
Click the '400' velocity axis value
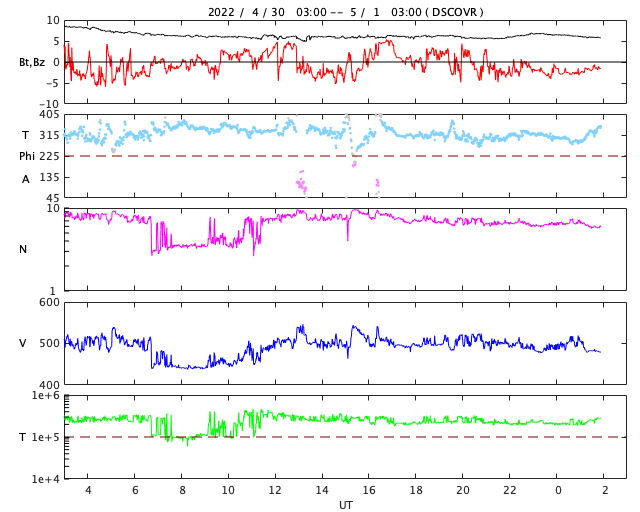[49, 385]
